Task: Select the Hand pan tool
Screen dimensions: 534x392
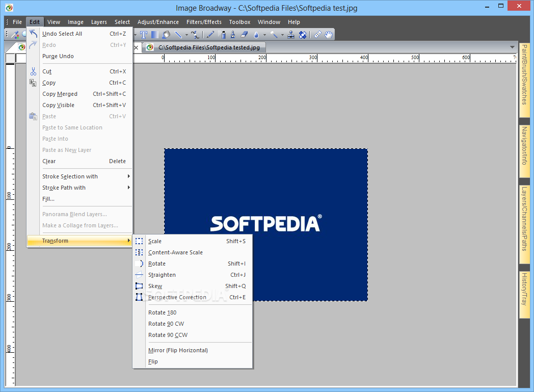Action: click(x=329, y=34)
